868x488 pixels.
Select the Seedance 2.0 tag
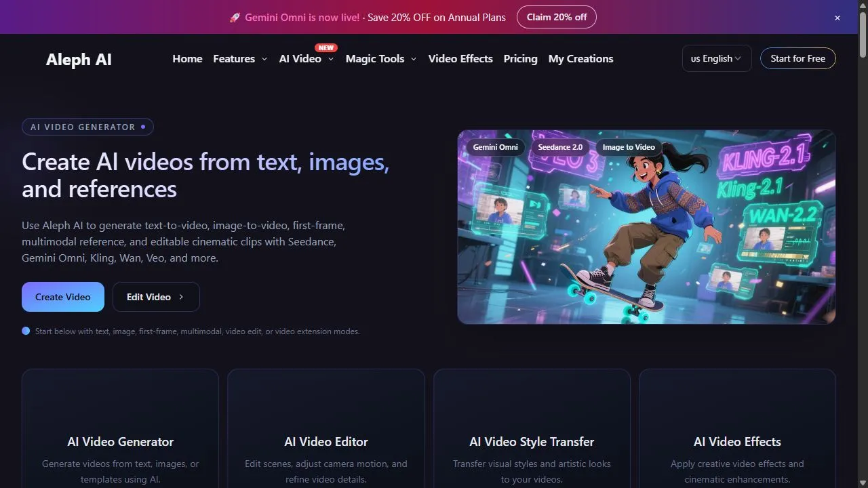(560, 147)
